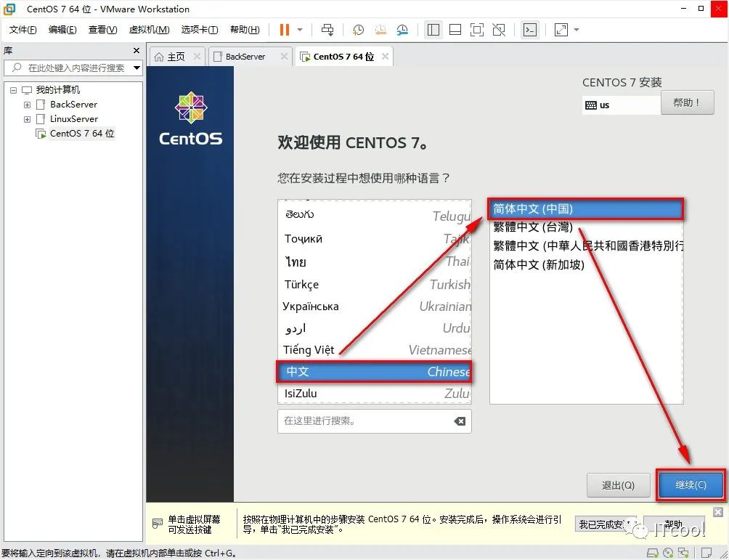Open the Snapshot Manager wrench-clock icon
Viewport: 729px width, 560px height.
tap(402, 30)
